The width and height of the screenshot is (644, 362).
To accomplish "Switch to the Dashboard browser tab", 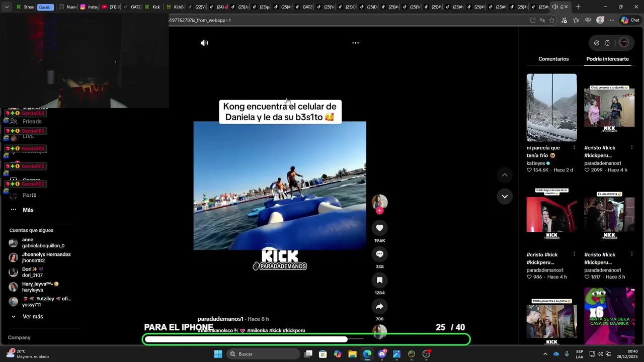I will (44, 7).
